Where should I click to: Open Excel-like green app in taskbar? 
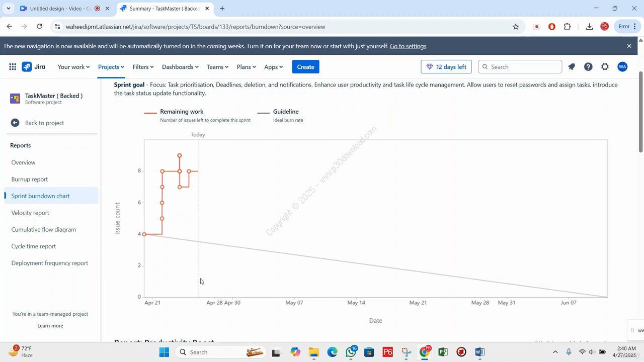point(443,352)
